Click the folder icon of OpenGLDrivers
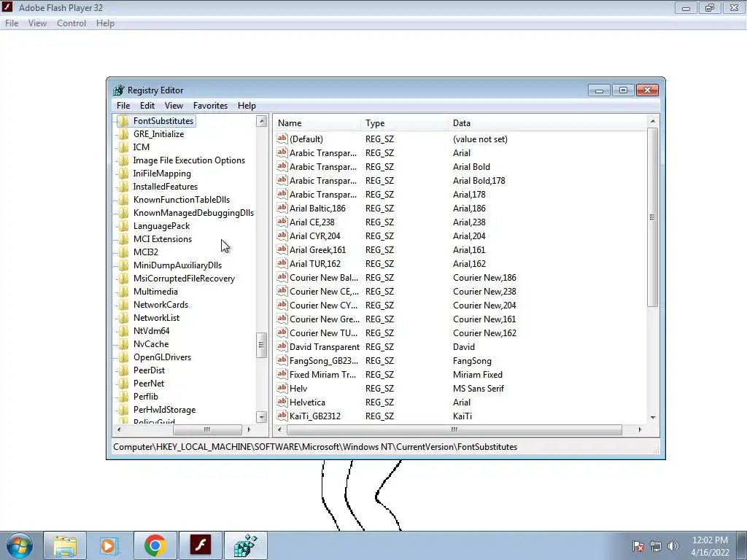 (123, 357)
